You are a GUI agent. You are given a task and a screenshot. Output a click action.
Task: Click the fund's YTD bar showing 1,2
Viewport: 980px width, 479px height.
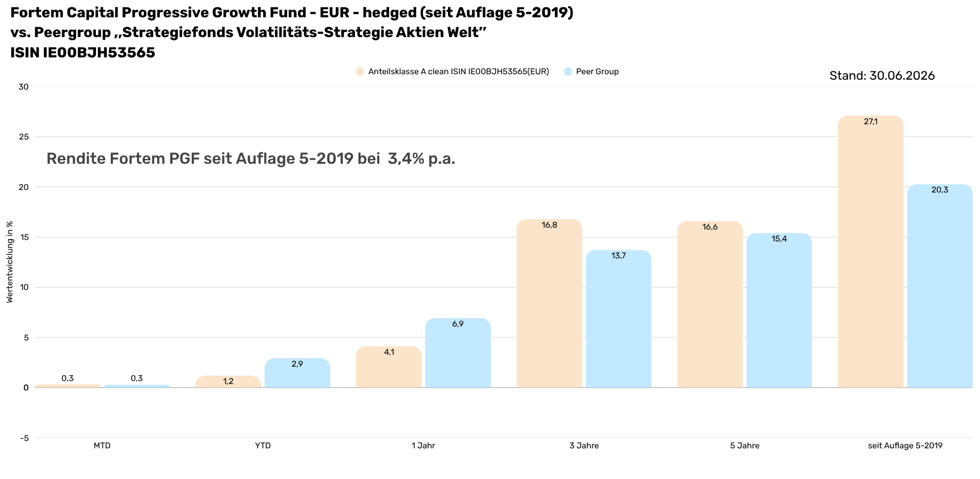pyautogui.click(x=228, y=382)
